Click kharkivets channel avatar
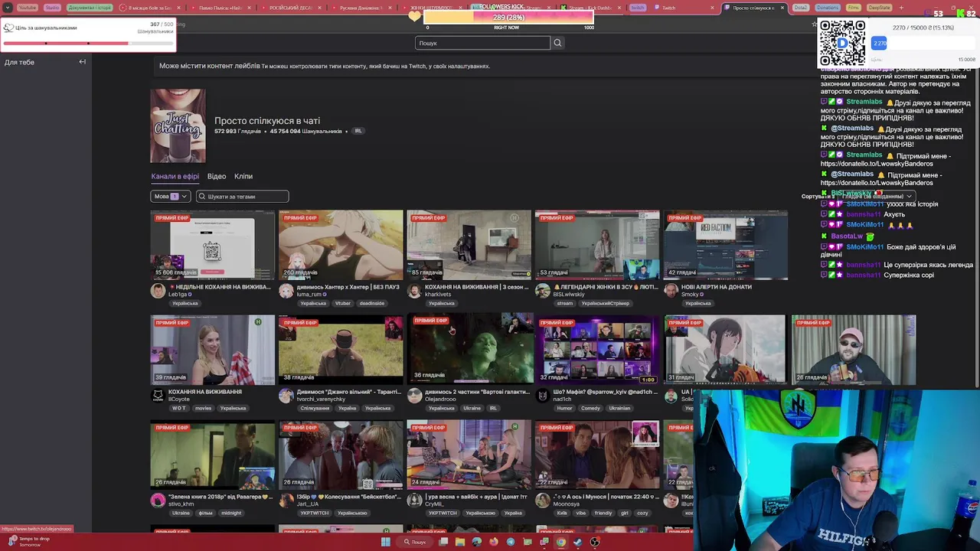Screen dimensions: 980x551 click(414, 291)
